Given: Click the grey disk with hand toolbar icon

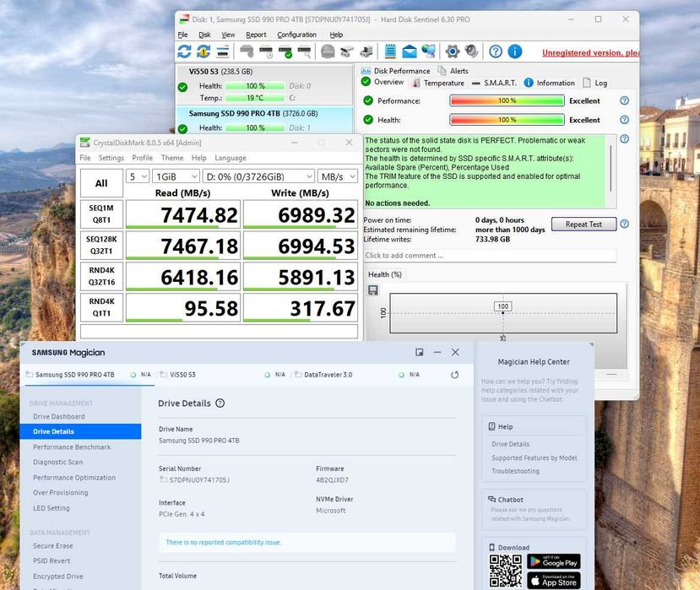Looking at the screenshot, I should point(247,51).
